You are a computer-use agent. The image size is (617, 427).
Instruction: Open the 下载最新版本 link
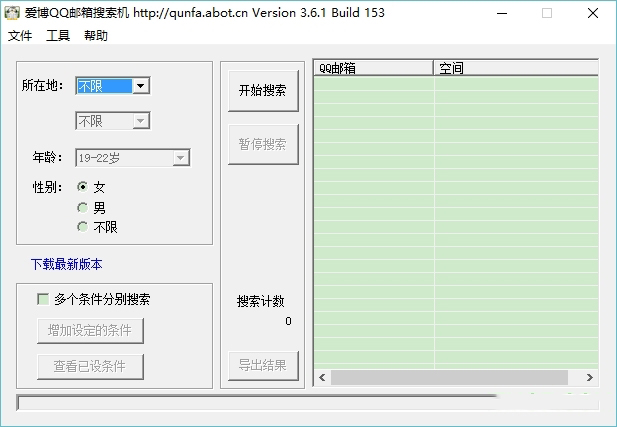[66, 264]
